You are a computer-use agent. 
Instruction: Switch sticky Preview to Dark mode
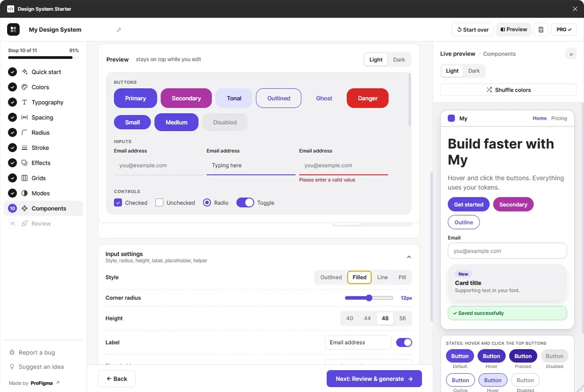point(399,60)
